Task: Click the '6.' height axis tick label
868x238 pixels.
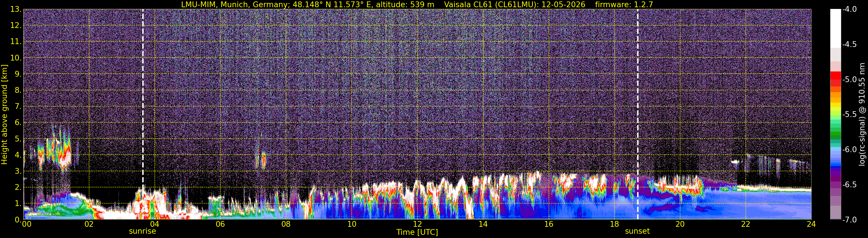Action: (x=18, y=123)
